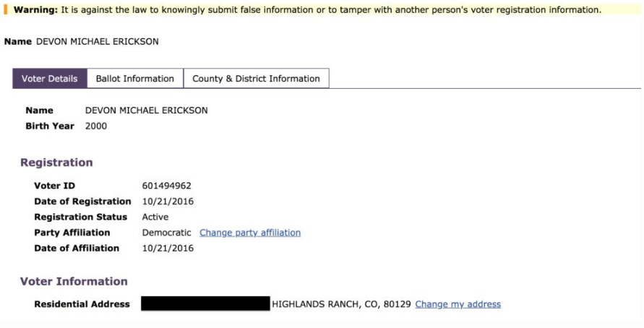Click the Democratic party affiliation value

166,233
